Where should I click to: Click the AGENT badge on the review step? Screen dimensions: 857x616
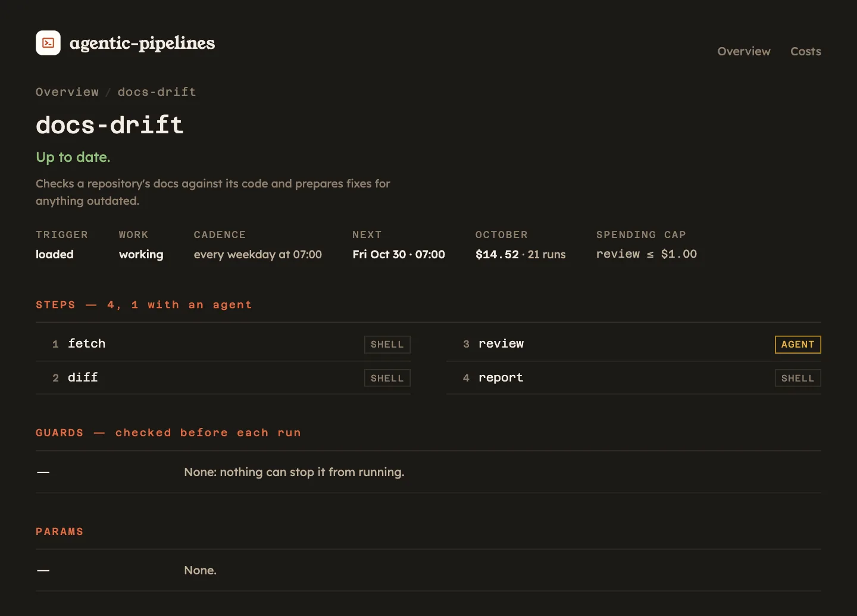coord(798,345)
